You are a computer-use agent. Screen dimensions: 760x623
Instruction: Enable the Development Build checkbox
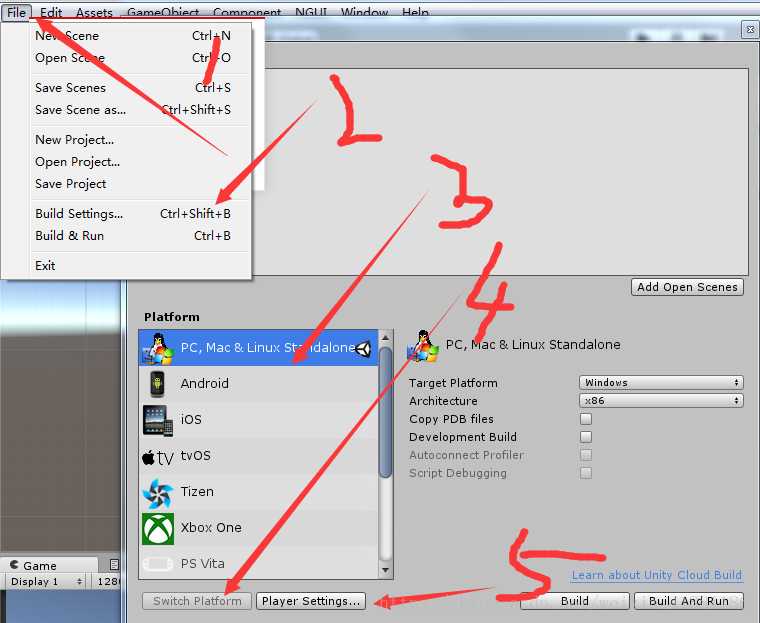coord(586,437)
